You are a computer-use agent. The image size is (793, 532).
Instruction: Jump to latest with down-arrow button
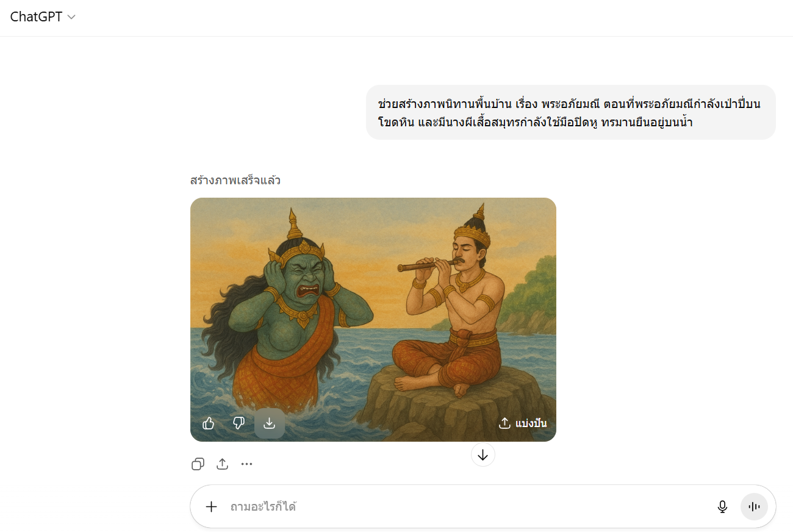[483, 455]
